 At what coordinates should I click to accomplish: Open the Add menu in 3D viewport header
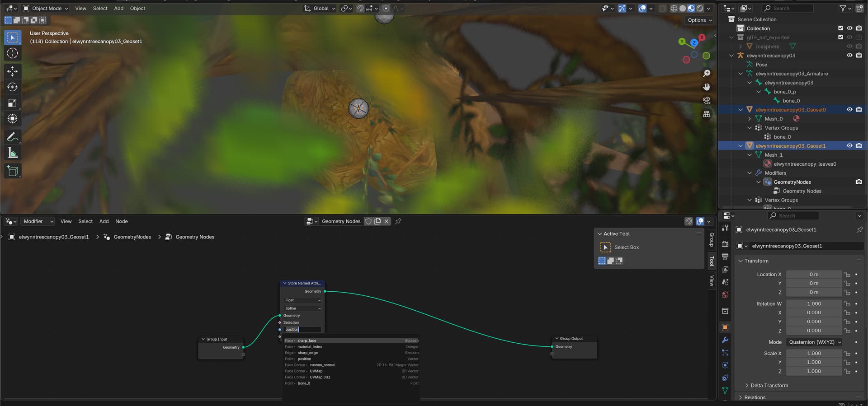[x=118, y=8]
